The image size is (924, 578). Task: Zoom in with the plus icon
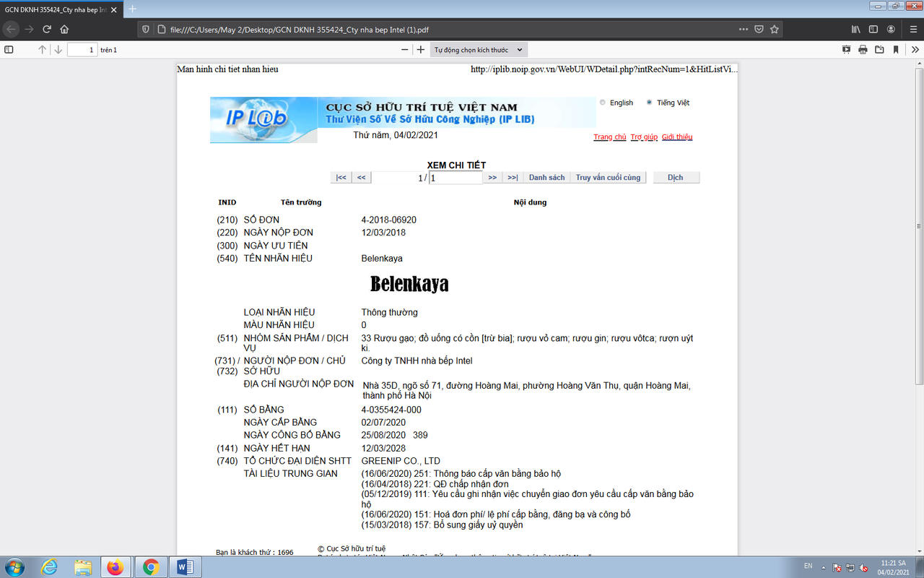tap(421, 50)
